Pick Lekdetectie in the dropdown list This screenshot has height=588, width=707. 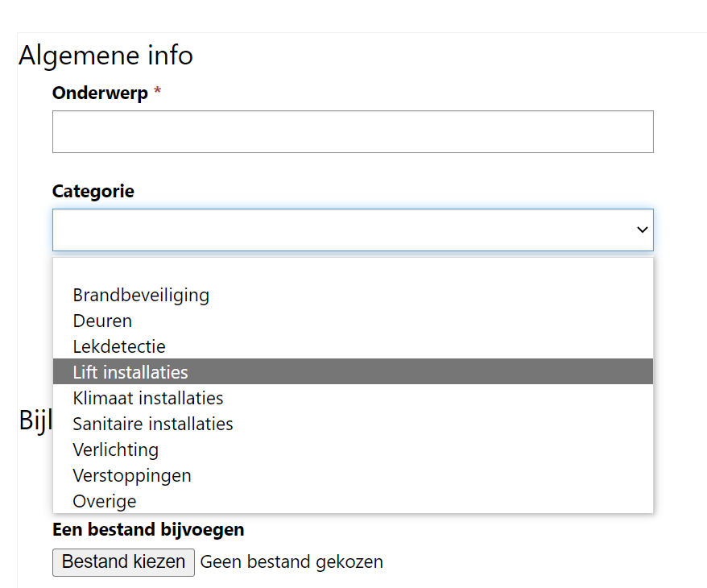pyautogui.click(x=119, y=346)
